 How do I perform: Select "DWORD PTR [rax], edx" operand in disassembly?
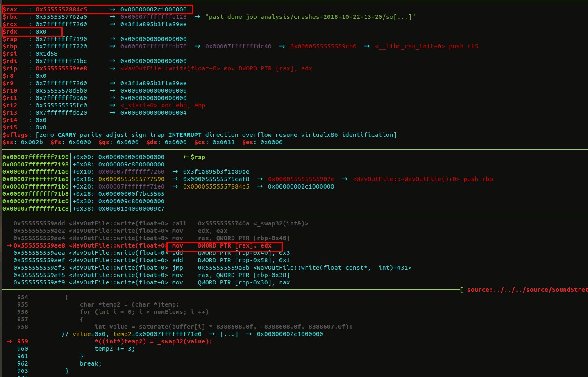click(x=235, y=245)
